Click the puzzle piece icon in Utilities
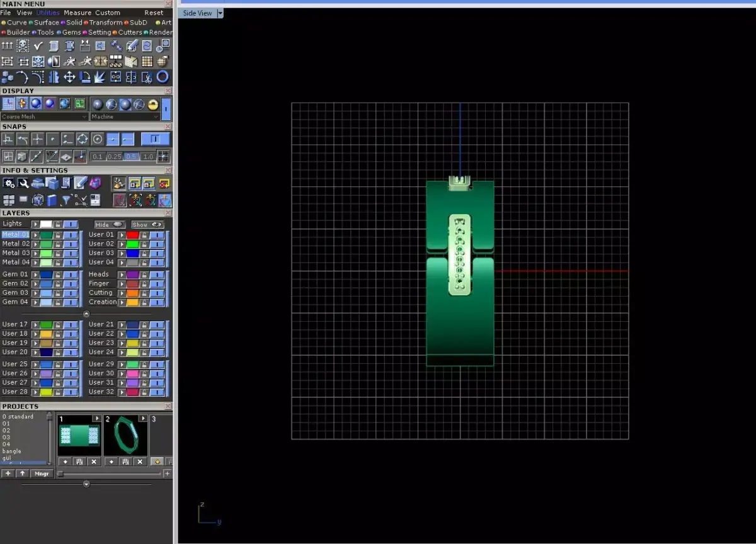The width and height of the screenshot is (756, 544). (100, 45)
